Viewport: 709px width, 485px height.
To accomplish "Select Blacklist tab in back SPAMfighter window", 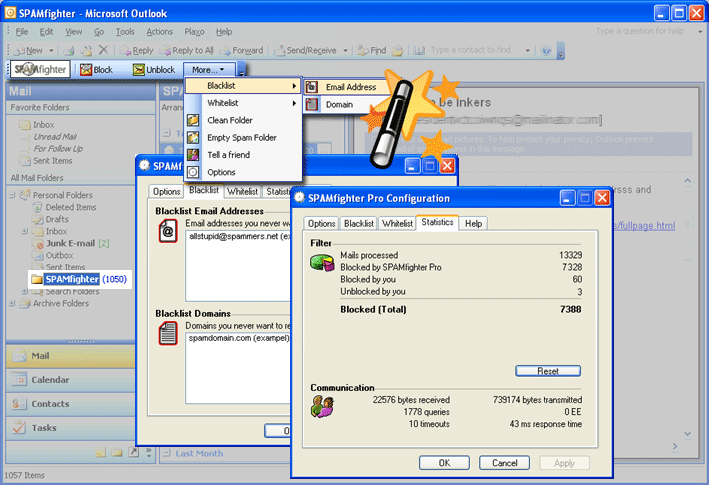I will pos(204,190).
